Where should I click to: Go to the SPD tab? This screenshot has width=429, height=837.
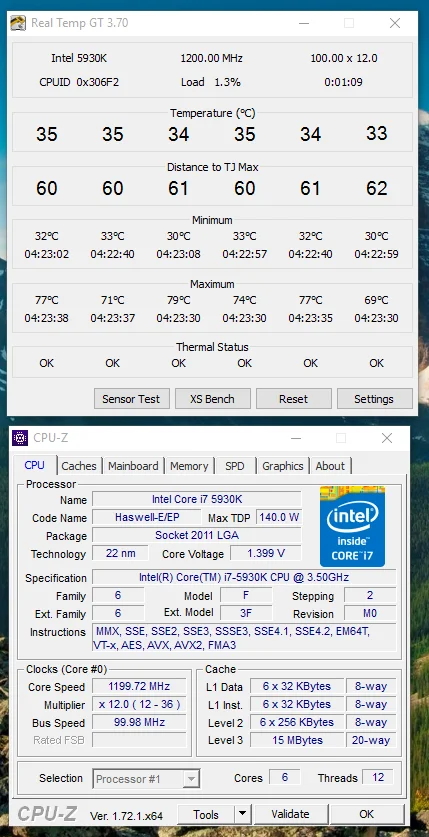pos(235,466)
